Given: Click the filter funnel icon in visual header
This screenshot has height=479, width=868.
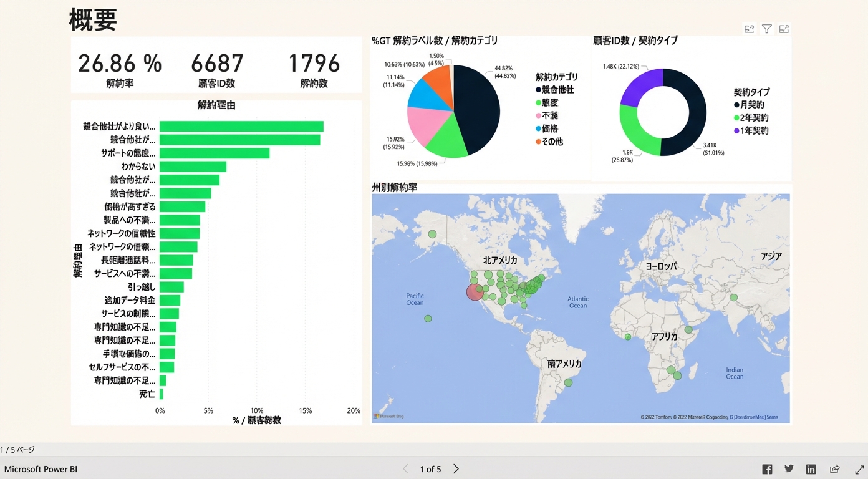Looking at the screenshot, I should pos(767,29).
